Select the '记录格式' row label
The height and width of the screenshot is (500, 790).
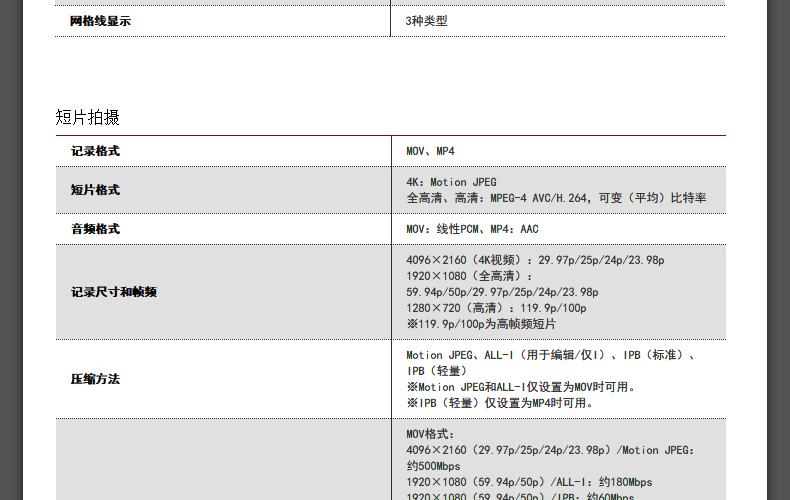[95, 151]
